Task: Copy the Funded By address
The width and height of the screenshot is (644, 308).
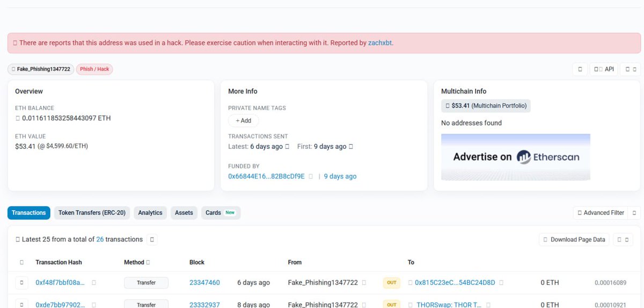Action: (x=311, y=176)
